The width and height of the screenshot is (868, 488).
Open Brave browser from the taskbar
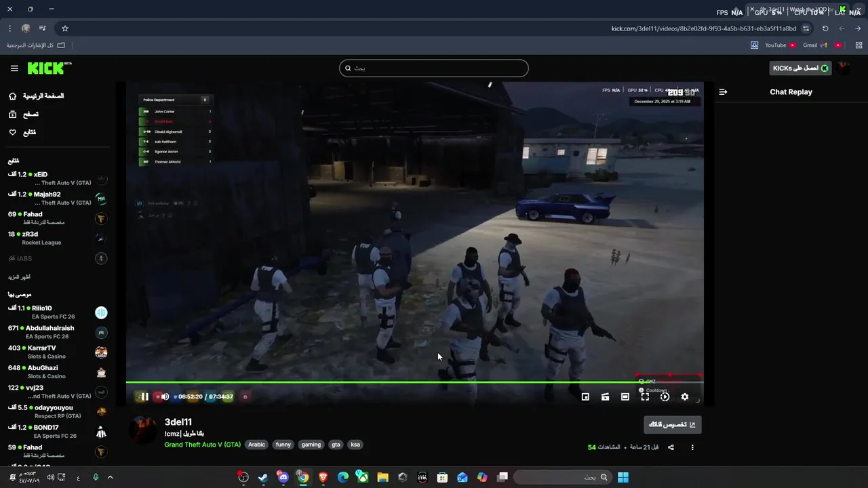[323, 477]
